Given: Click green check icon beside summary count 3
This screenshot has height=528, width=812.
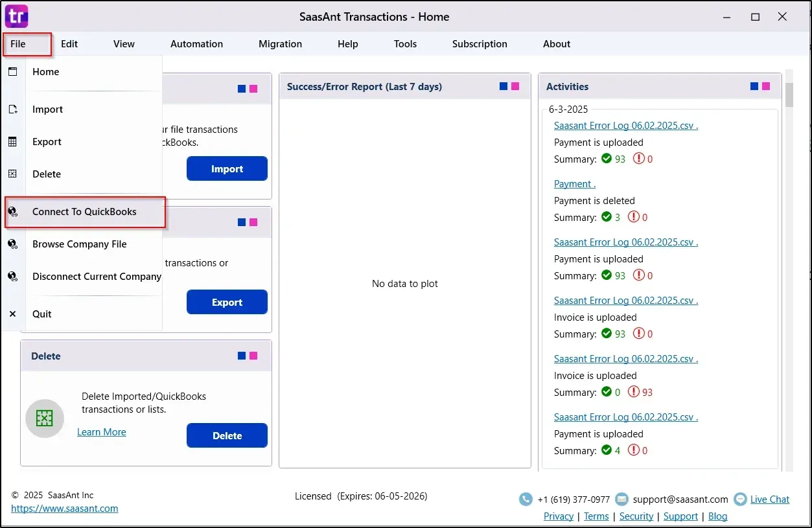Looking at the screenshot, I should 607,217.
